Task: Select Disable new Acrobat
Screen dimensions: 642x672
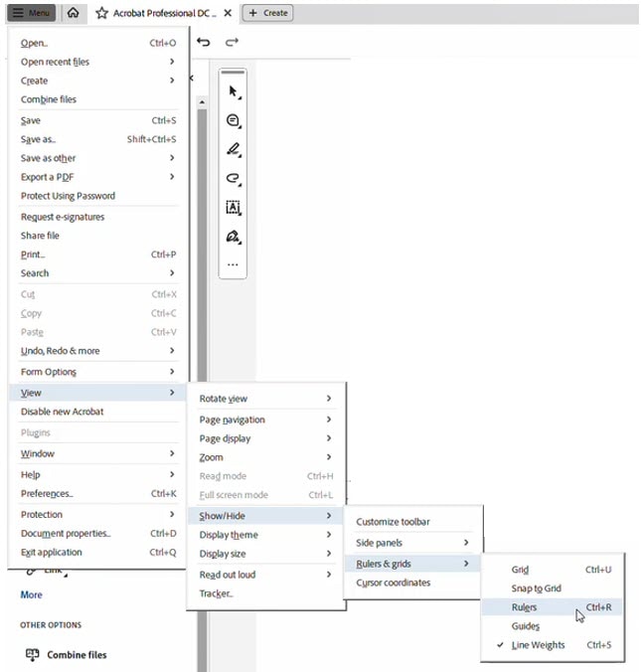Action: [x=98, y=412]
